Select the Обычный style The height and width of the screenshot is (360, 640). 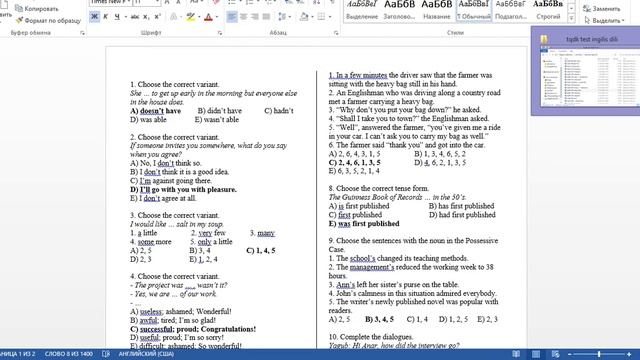tap(473, 10)
